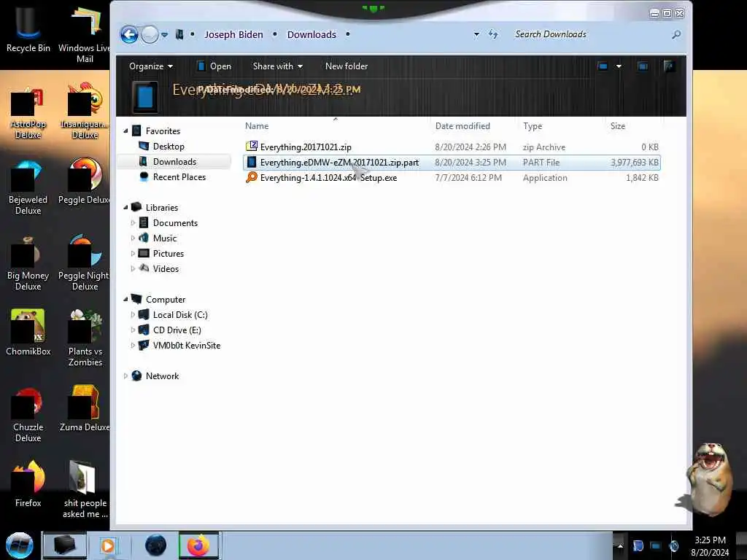
Task: Click the Explorer taskbar button
Action: (x=65, y=545)
